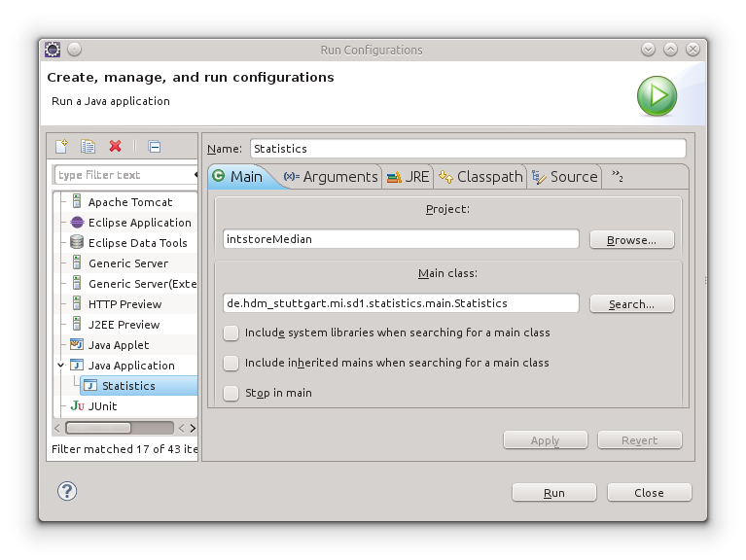Select Eclipse Data Tools entry
Screen dimensions: 746x560
(137, 243)
